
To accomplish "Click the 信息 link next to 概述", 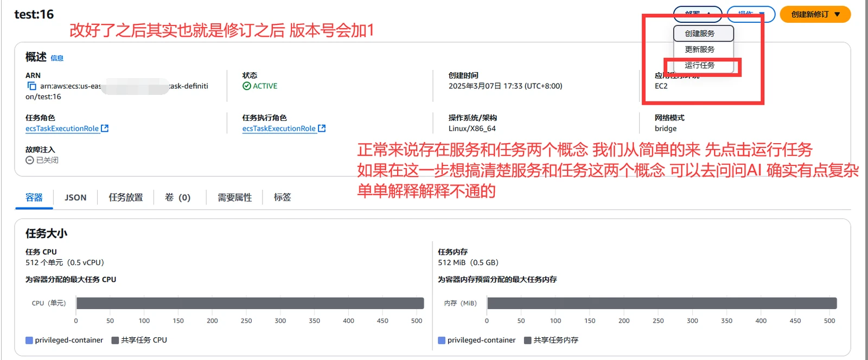I will tap(57, 58).
